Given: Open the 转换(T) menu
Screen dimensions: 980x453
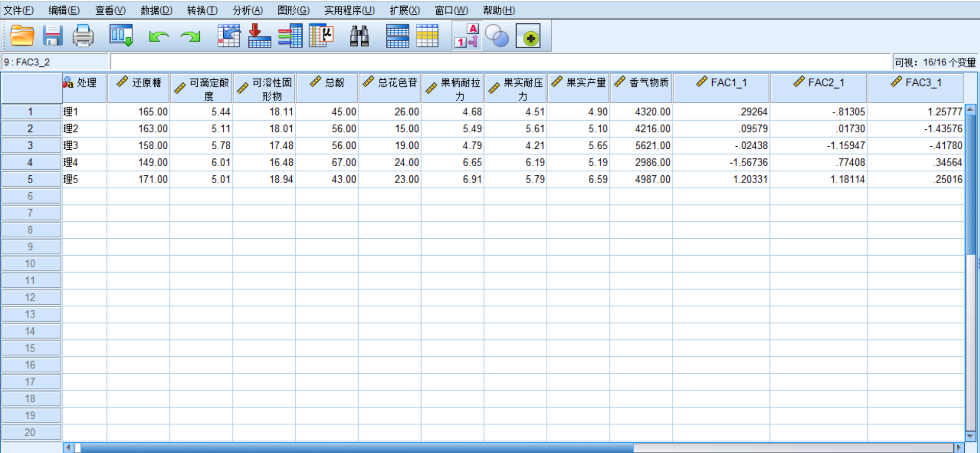Looking at the screenshot, I should 202,10.
